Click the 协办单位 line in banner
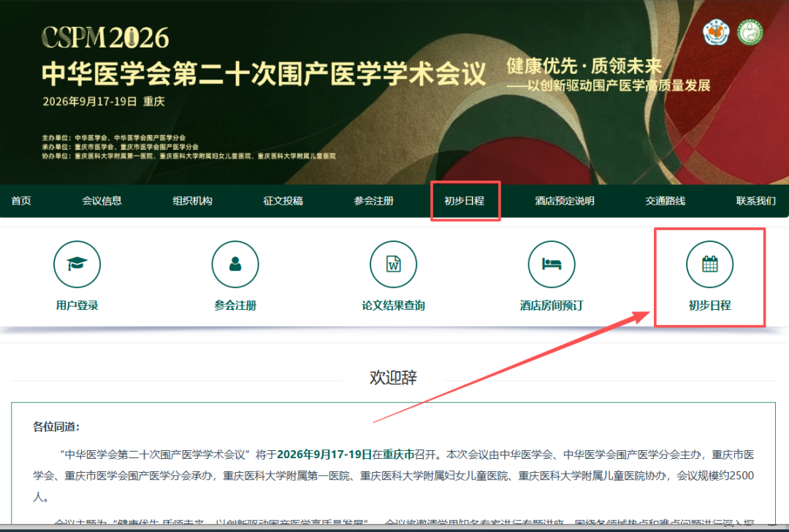Image resolution: width=789 pixels, height=532 pixels. point(188,156)
